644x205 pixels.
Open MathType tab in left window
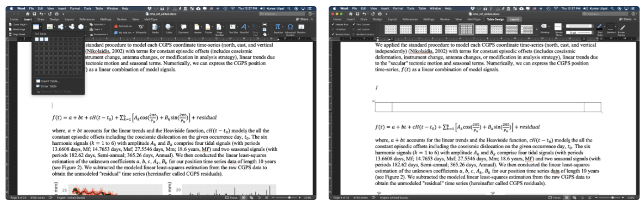click(x=151, y=19)
